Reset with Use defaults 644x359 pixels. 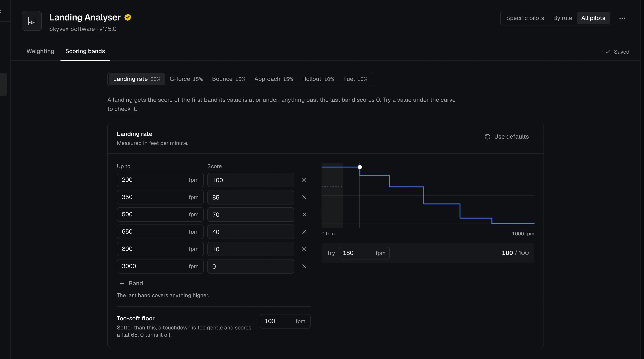pyautogui.click(x=507, y=137)
